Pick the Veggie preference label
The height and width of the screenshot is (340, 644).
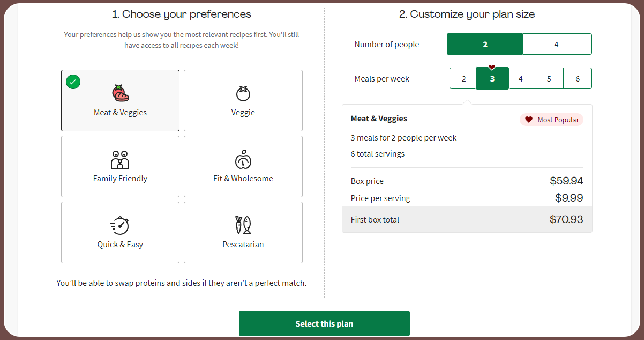(243, 113)
